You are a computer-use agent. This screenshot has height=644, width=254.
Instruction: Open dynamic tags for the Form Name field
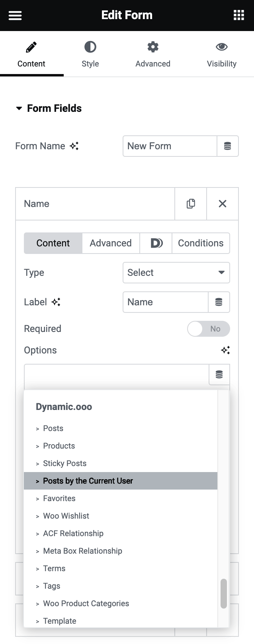point(227,146)
